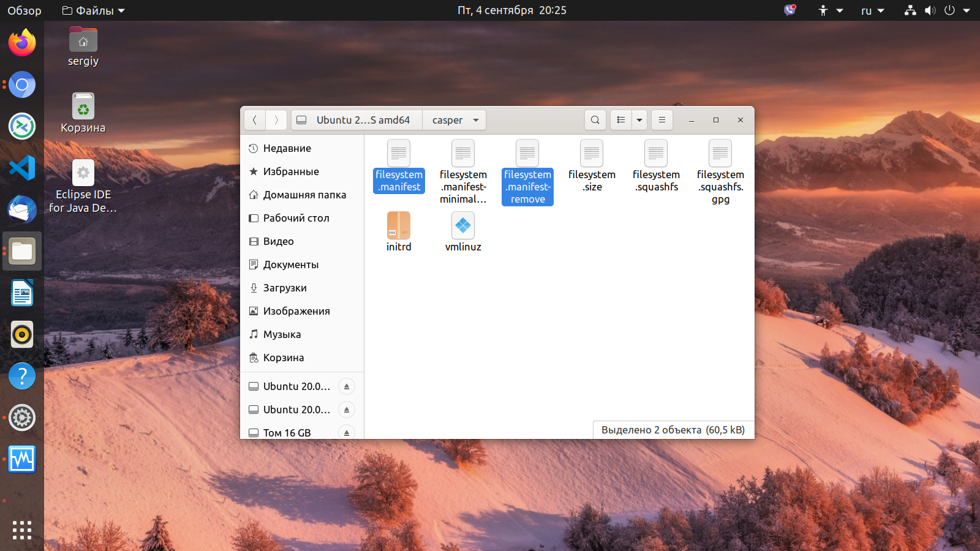This screenshot has height=551, width=980.
Task: Select the initrd archive file
Action: point(399,226)
